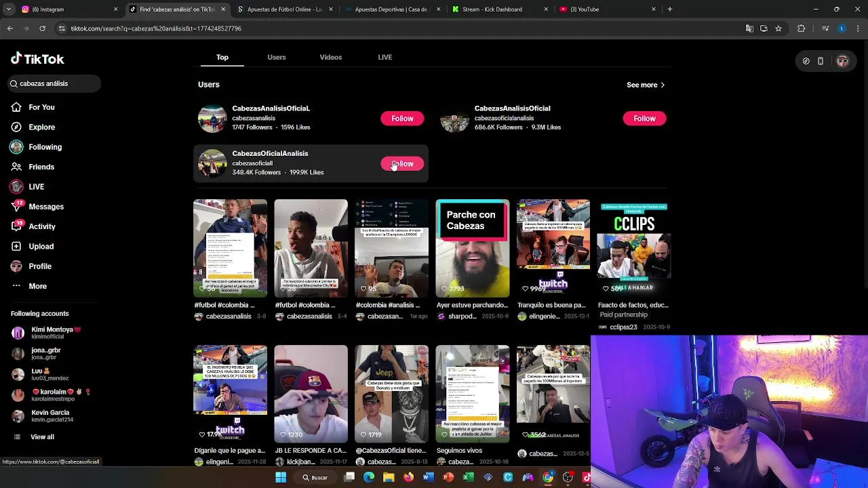Open Chrome three-dot menu
868x488 pixels.
(858, 28)
